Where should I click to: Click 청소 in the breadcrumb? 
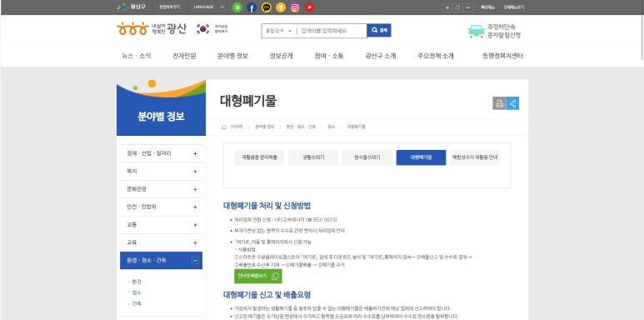pos(332,127)
